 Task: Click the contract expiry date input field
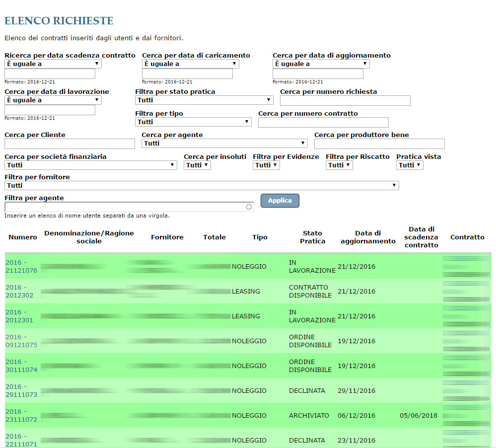click(50, 74)
